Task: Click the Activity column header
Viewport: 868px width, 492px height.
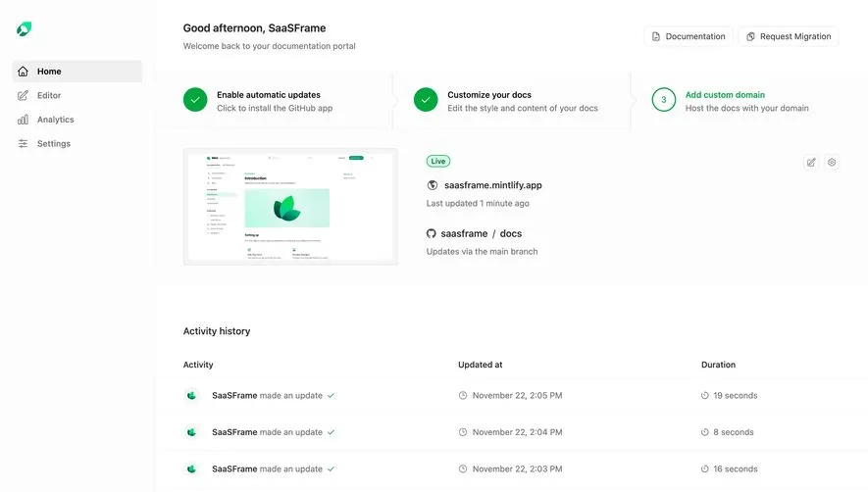Action: (x=198, y=365)
